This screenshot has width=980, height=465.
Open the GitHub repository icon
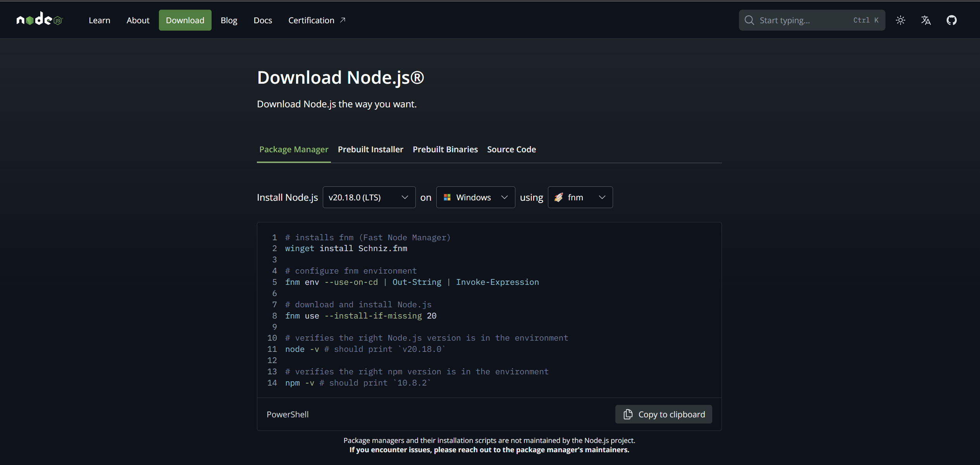coord(952,20)
